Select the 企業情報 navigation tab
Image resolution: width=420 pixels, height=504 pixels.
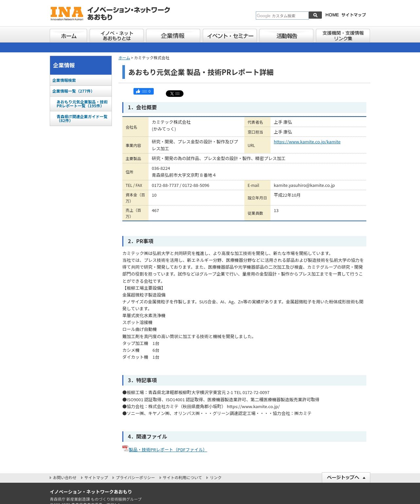click(x=173, y=36)
